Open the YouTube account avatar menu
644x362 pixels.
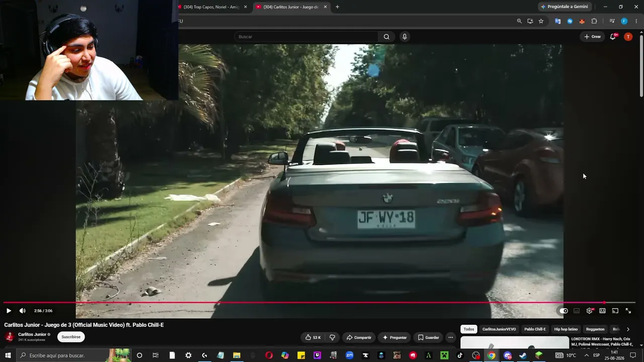pyautogui.click(x=628, y=37)
